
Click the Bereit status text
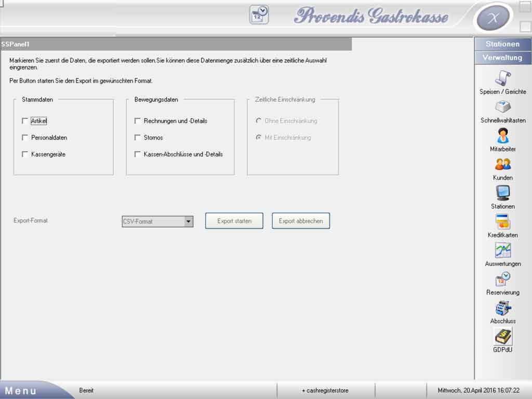[x=86, y=391]
